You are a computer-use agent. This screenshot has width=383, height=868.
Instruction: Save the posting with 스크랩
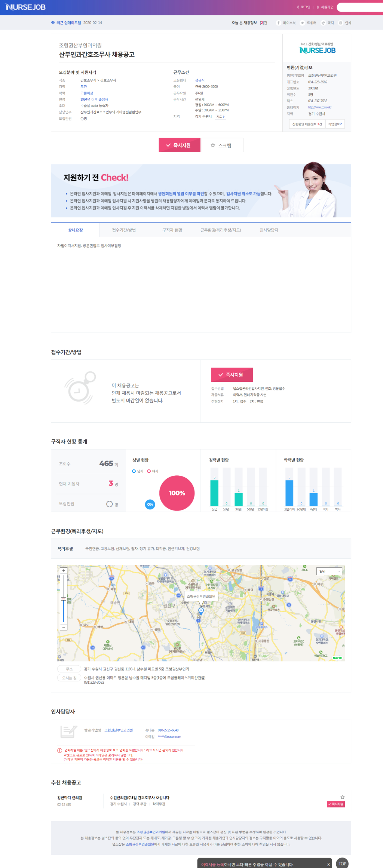click(223, 145)
